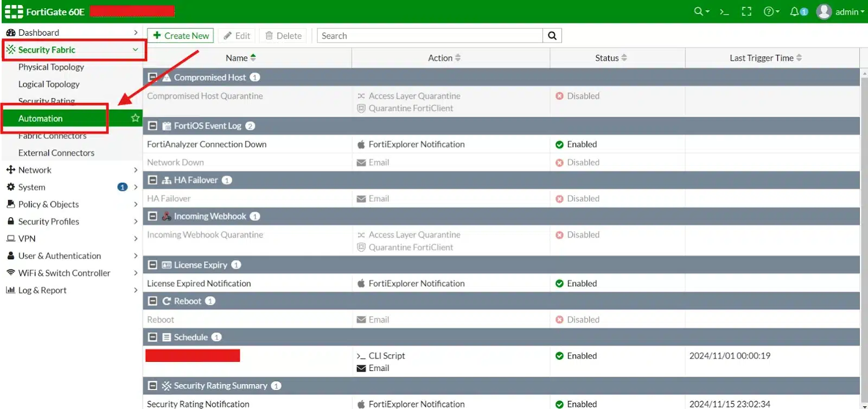The width and height of the screenshot is (868, 409).
Task: Open the help question mark icon
Action: (768, 12)
